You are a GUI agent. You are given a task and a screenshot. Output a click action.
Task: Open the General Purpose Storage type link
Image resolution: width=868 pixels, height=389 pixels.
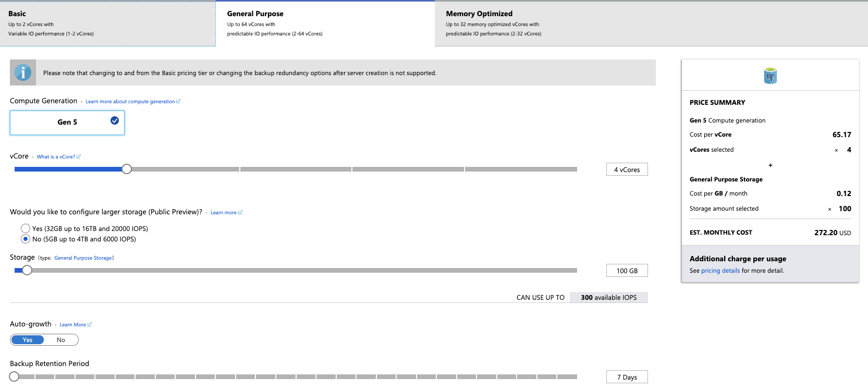(x=83, y=258)
